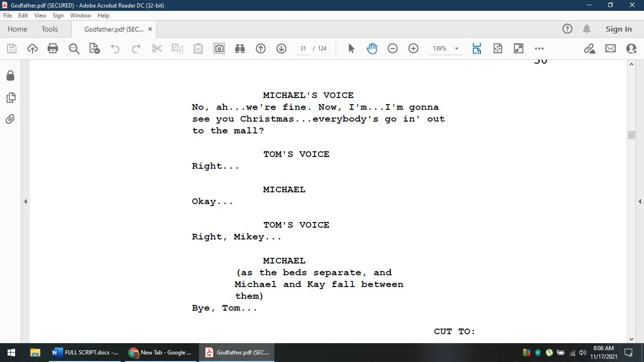Show more tools via the three dots

(539, 49)
